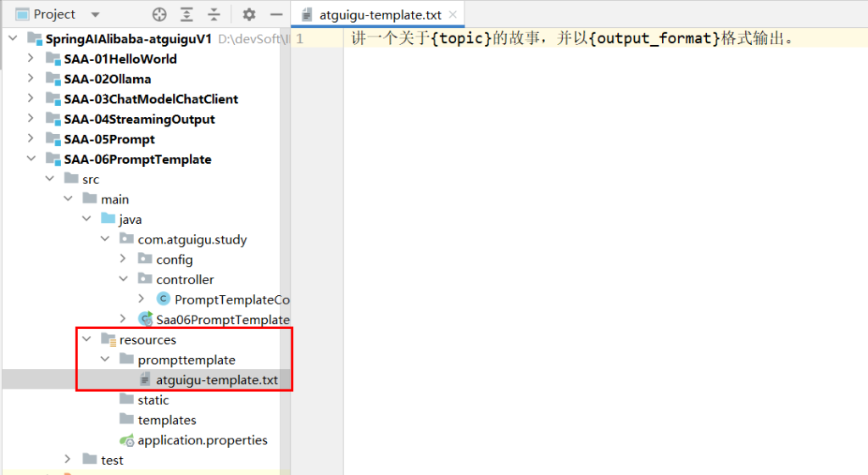This screenshot has height=475, width=868.
Task: Select the static folder
Action: pos(153,400)
